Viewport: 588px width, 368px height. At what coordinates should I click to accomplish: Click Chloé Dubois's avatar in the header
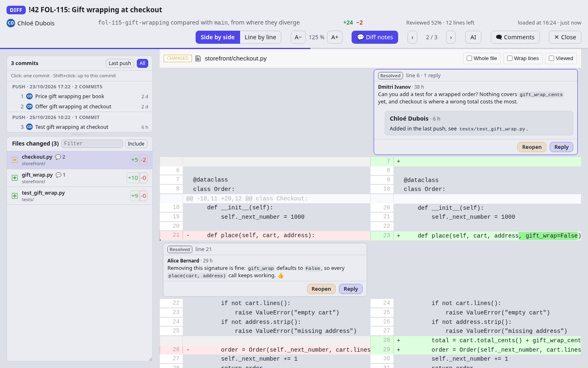pos(11,23)
